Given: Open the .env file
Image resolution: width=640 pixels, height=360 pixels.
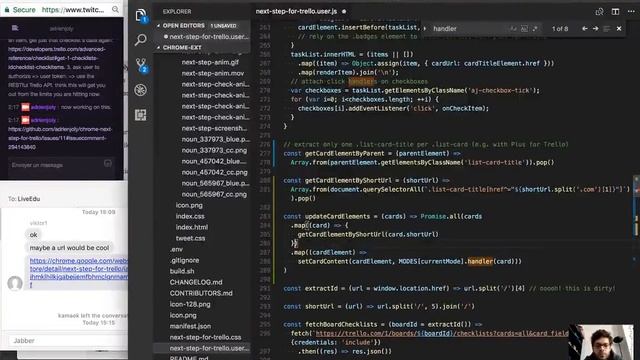Looking at the screenshot, I should pyautogui.click(x=176, y=249).
